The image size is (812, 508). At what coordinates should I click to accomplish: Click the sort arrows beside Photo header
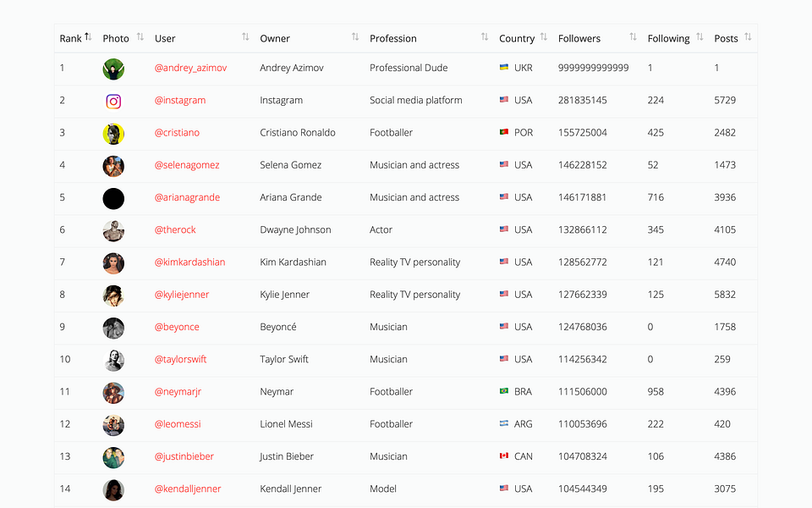tap(140, 36)
